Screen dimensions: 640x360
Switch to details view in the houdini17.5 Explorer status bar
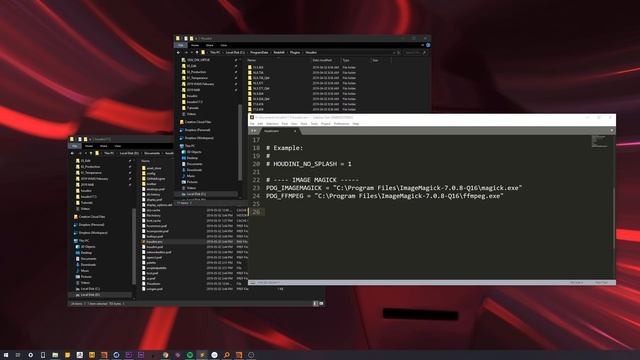(315, 304)
